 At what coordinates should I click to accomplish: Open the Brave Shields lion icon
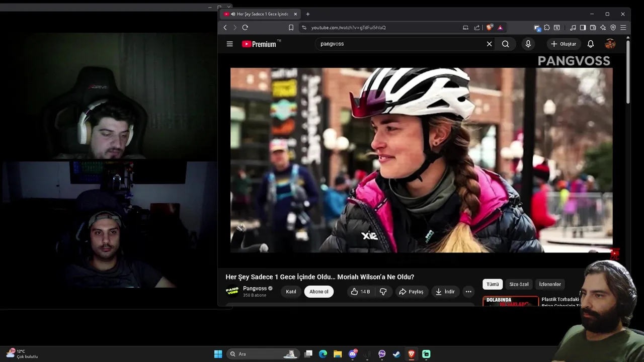490,28
